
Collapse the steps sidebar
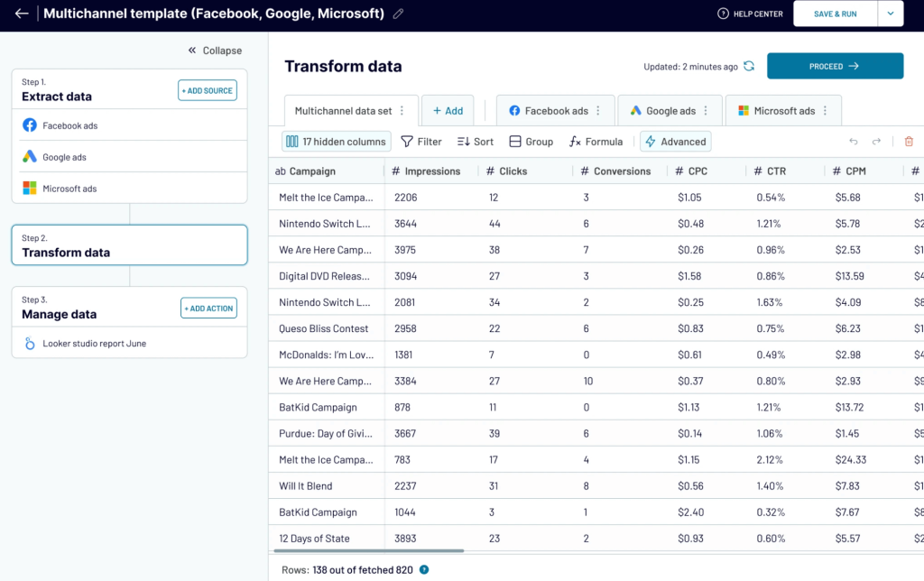tap(215, 51)
